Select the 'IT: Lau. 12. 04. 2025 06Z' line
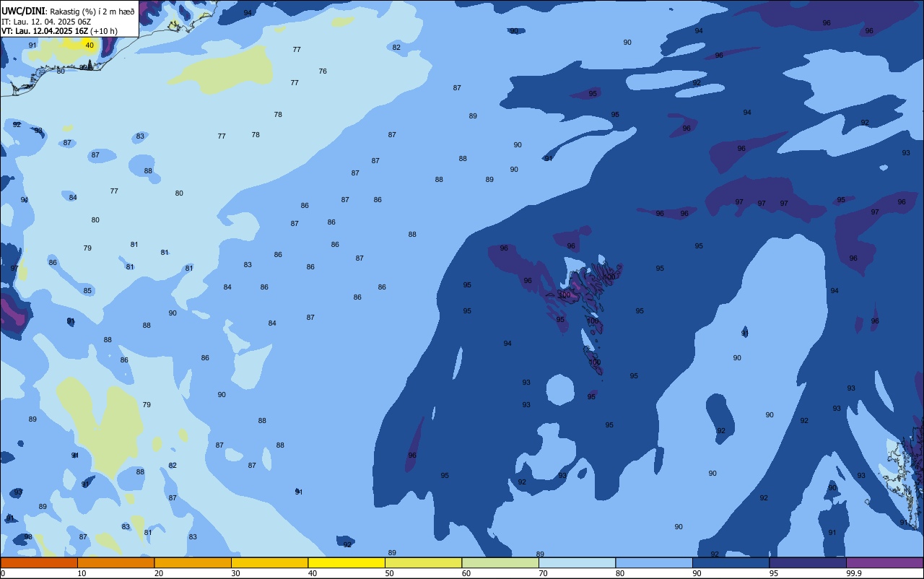 click(46, 22)
